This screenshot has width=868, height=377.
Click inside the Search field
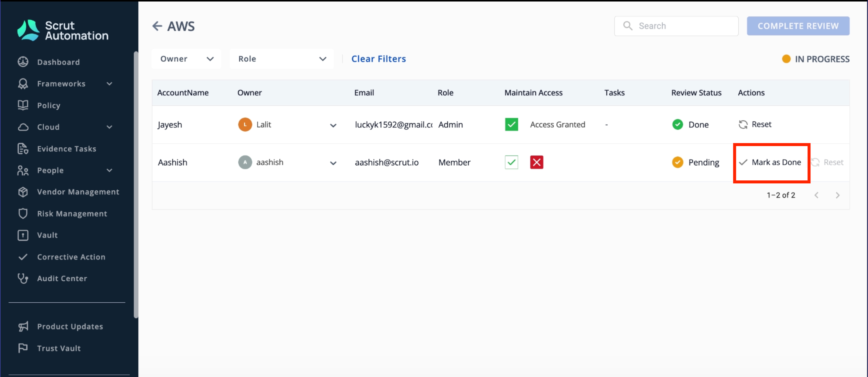click(x=676, y=26)
